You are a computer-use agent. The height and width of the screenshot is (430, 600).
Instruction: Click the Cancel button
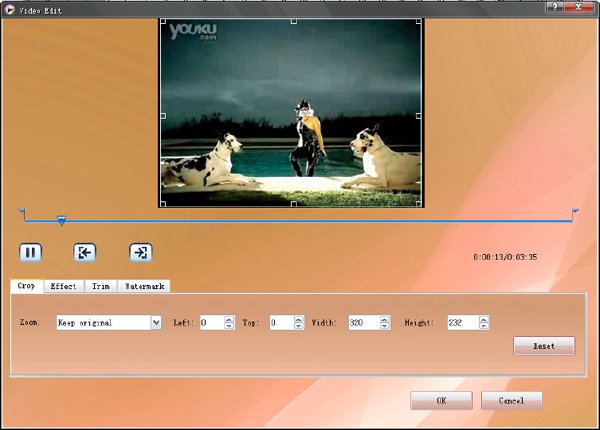pyautogui.click(x=511, y=401)
